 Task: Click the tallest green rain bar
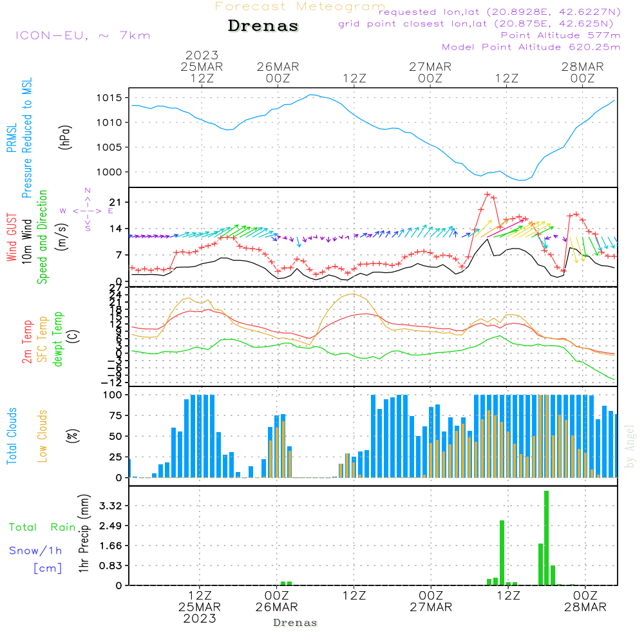pos(546,538)
